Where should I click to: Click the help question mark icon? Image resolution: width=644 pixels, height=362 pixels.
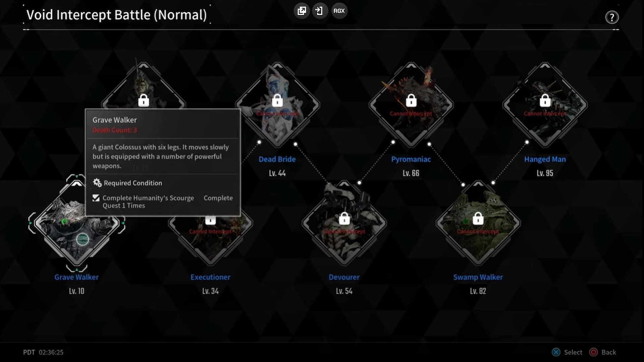click(x=612, y=17)
